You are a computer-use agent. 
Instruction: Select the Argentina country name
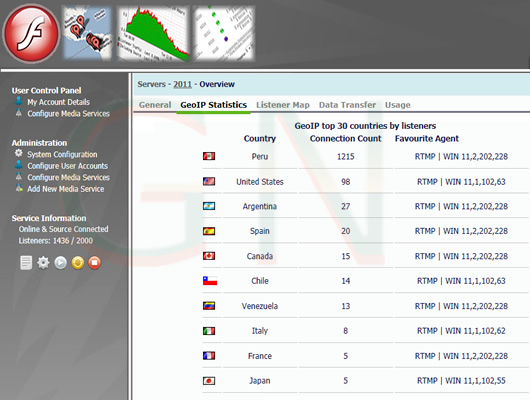point(260,206)
